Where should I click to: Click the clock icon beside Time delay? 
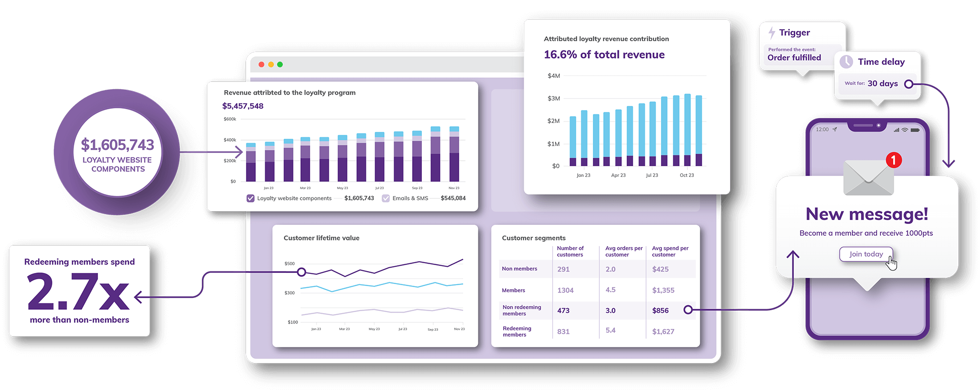846,62
